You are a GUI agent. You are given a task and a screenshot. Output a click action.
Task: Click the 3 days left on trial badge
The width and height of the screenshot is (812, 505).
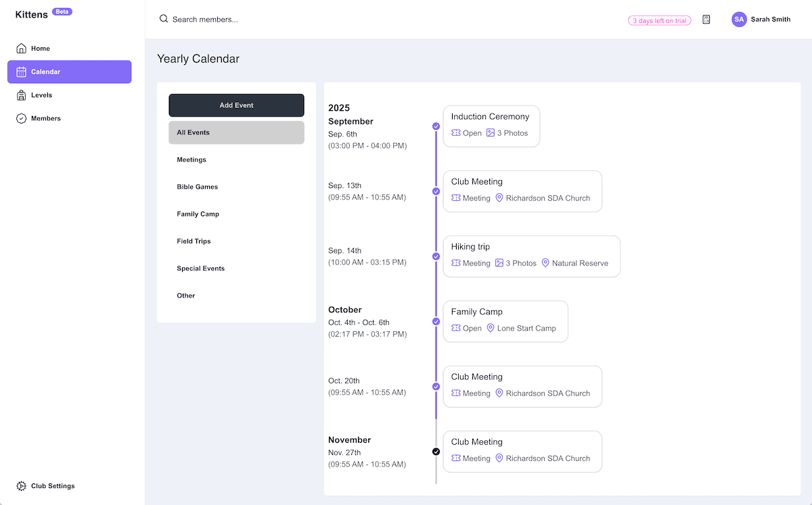(x=659, y=20)
